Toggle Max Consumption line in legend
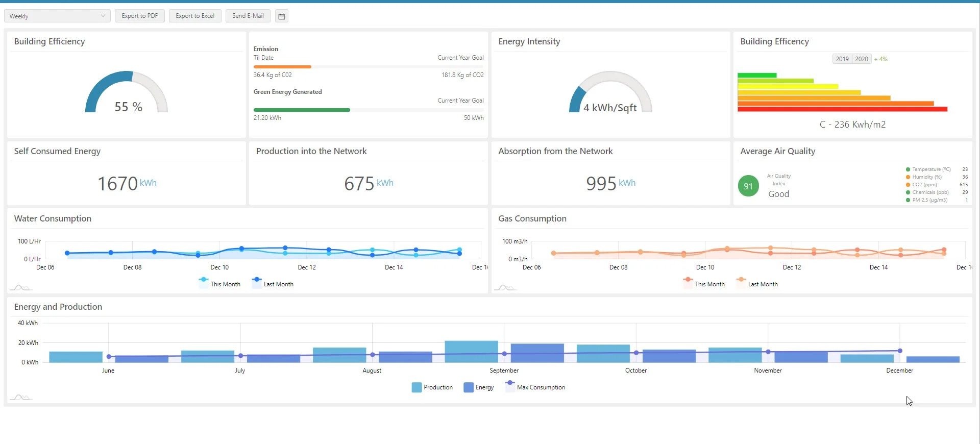 535,387
